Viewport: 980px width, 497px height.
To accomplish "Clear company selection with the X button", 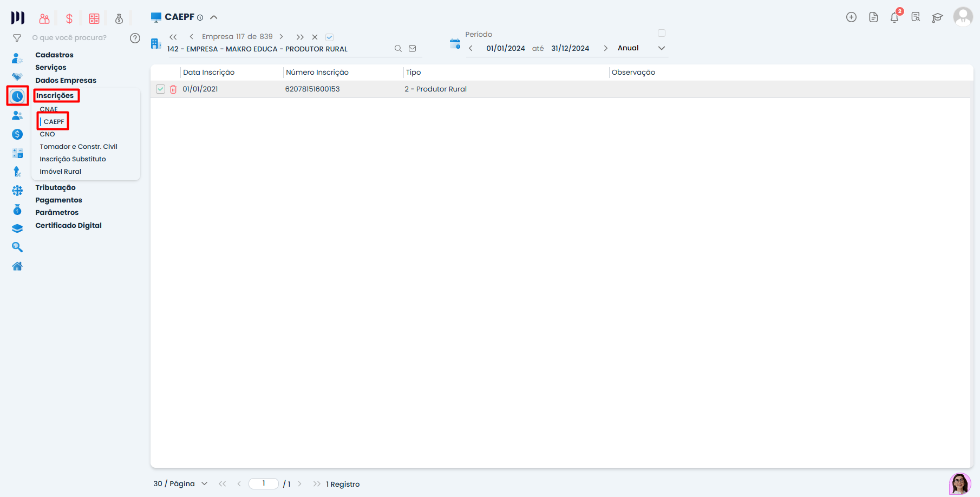I will click(x=315, y=37).
